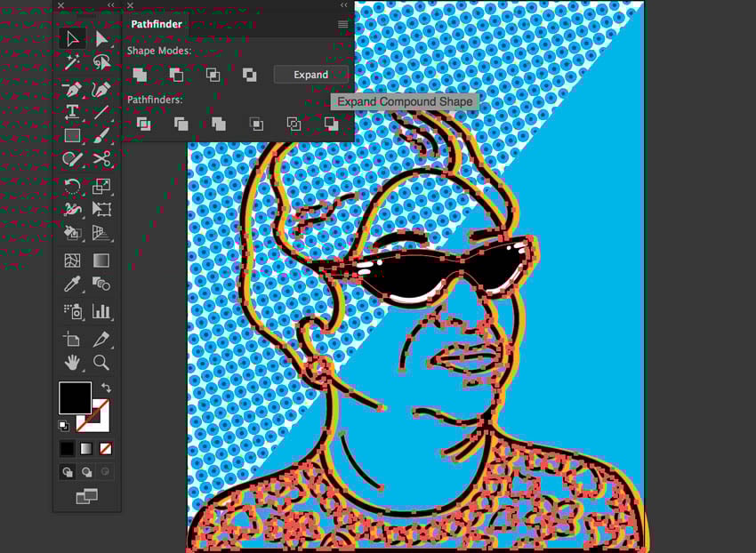The width and height of the screenshot is (756, 553).
Task: Open the black fill color swatch
Action: coord(75,397)
